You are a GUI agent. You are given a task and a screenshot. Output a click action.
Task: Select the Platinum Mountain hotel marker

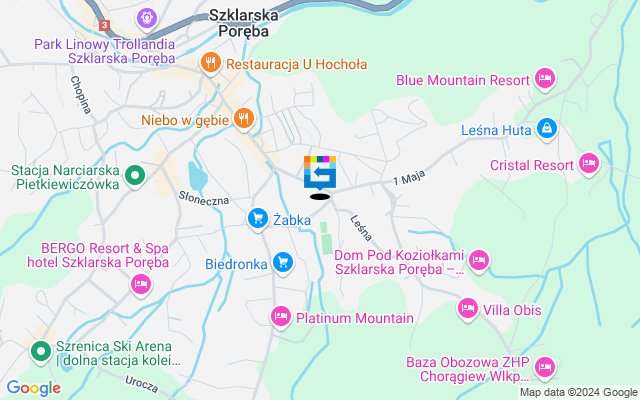(x=281, y=317)
